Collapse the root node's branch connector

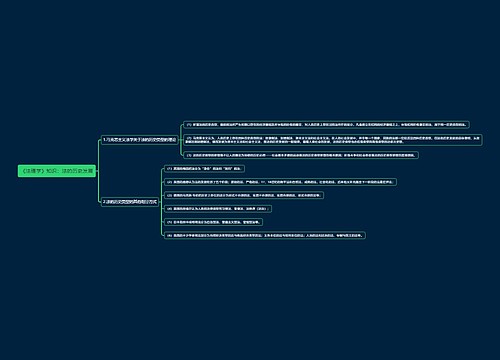point(97,171)
